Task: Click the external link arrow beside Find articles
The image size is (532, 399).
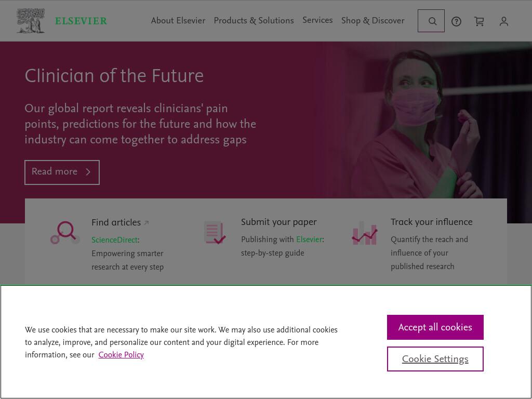Action: 147,223
